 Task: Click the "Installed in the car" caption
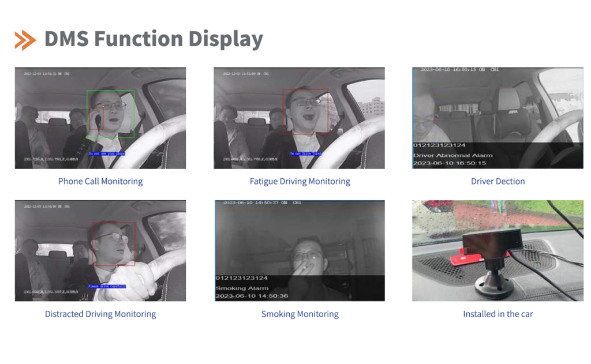pos(498,314)
